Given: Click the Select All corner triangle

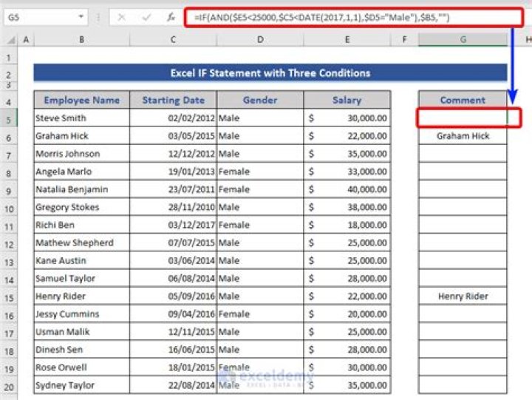Looking at the screenshot, I should click(x=11, y=40).
